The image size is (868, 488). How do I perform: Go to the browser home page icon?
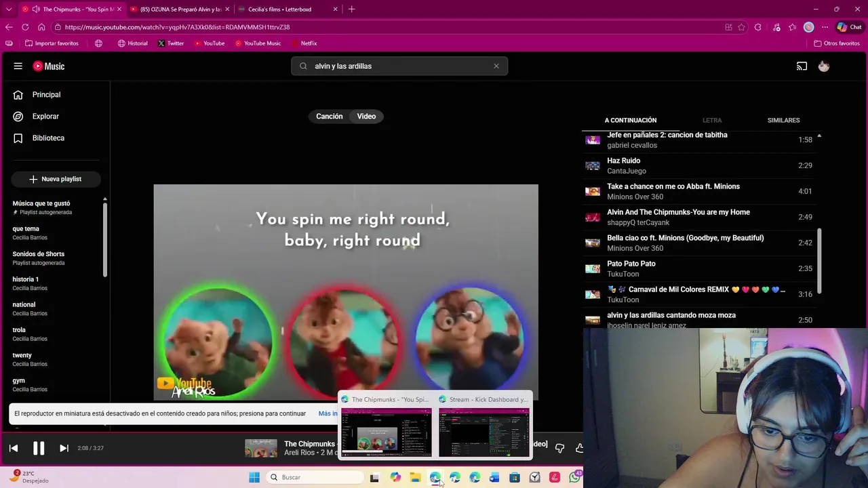point(41,27)
